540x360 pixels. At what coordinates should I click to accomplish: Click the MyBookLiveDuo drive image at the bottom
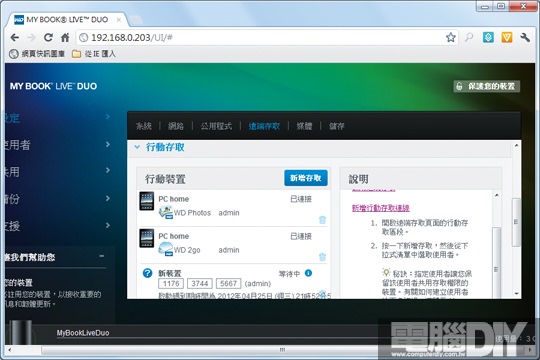[x=21, y=332]
